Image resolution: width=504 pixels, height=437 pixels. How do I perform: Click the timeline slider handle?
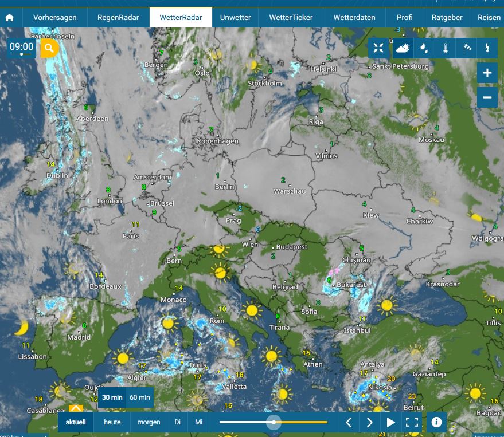click(274, 422)
